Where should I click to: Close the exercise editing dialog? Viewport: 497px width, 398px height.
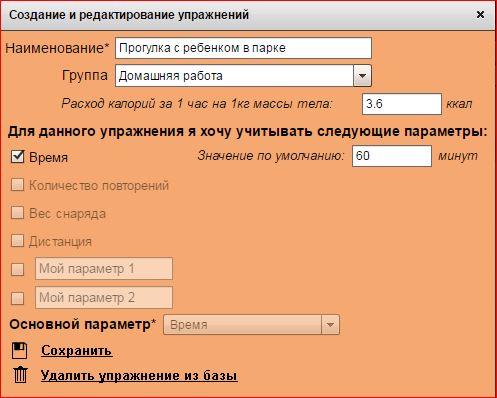point(480,15)
